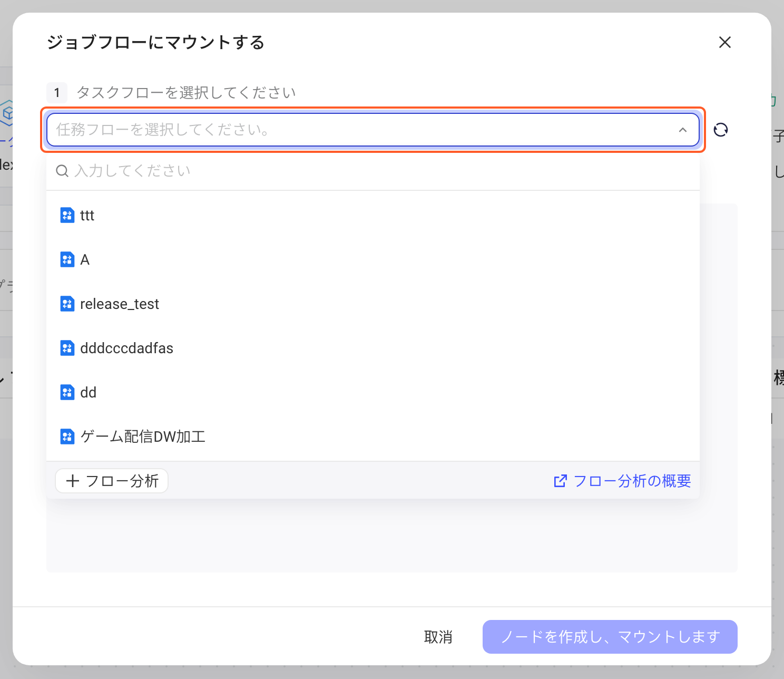This screenshot has height=679, width=784.
Task: Click the flow icon next to ttt
Action: click(67, 215)
